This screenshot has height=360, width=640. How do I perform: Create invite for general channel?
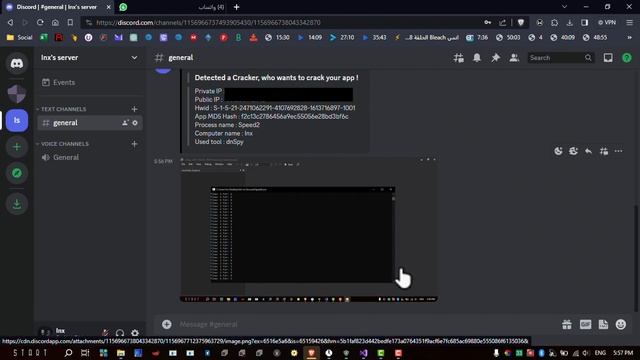click(x=125, y=123)
